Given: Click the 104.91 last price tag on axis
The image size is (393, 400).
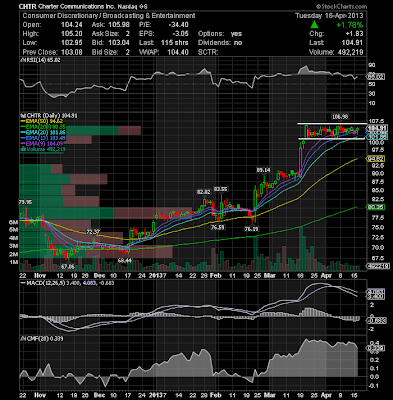Looking at the screenshot, I should [x=376, y=128].
